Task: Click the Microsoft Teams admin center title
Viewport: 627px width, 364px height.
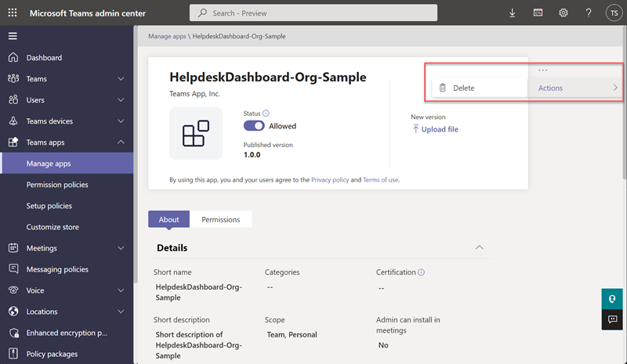Action: pyautogui.click(x=88, y=13)
